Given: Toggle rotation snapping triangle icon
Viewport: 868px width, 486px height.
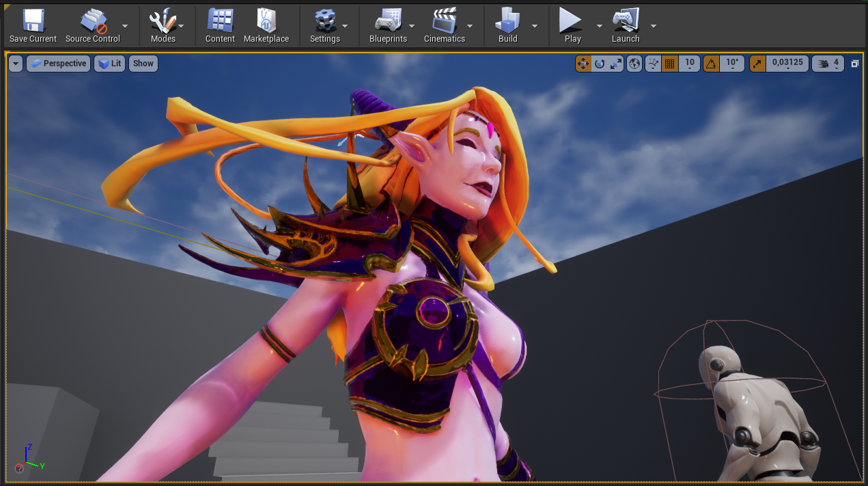Looking at the screenshot, I should pyautogui.click(x=711, y=64).
